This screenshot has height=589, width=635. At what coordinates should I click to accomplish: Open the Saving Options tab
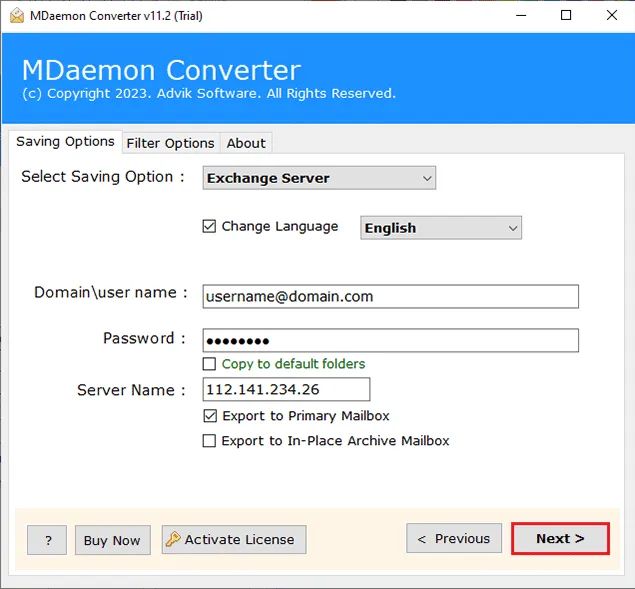(65, 142)
